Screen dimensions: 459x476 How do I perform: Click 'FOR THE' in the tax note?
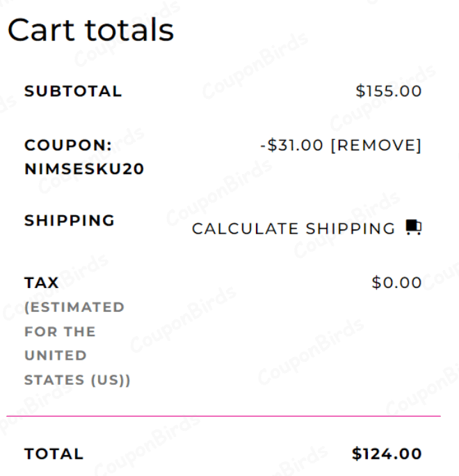pos(60,331)
